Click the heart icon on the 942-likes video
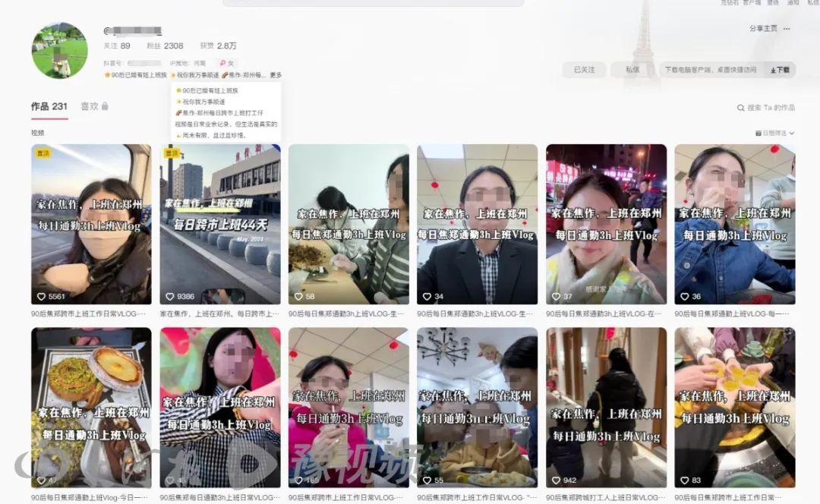 click(556, 480)
